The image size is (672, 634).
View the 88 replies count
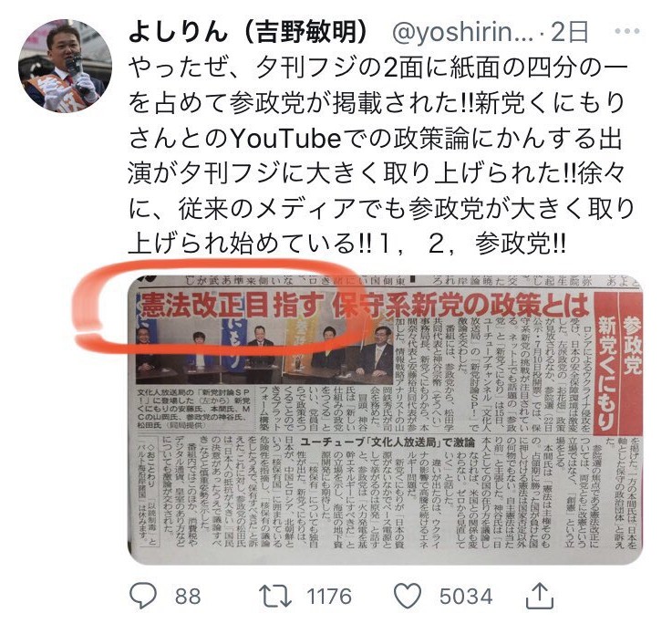pyautogui.click(x=188, y=597)
